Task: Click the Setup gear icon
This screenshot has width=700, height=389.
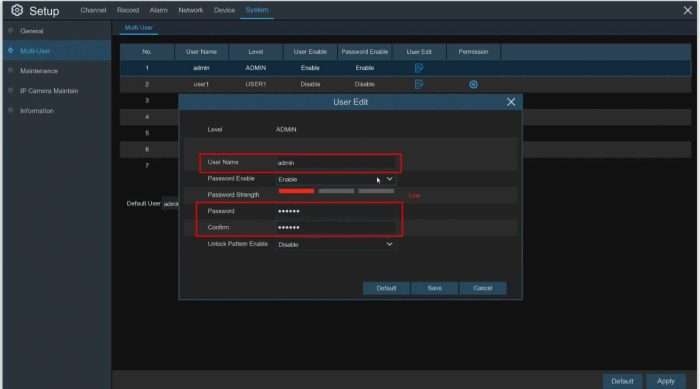Action: (17, 10)
